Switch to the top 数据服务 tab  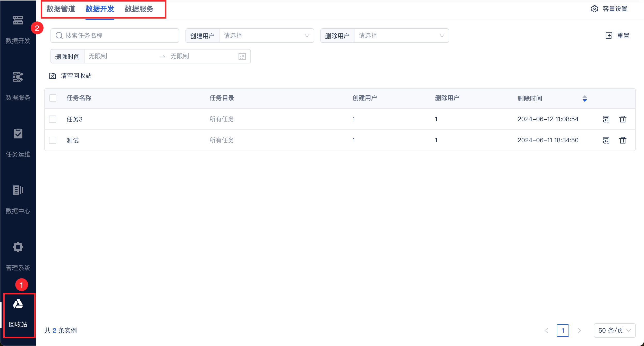(x=139, y=9)
